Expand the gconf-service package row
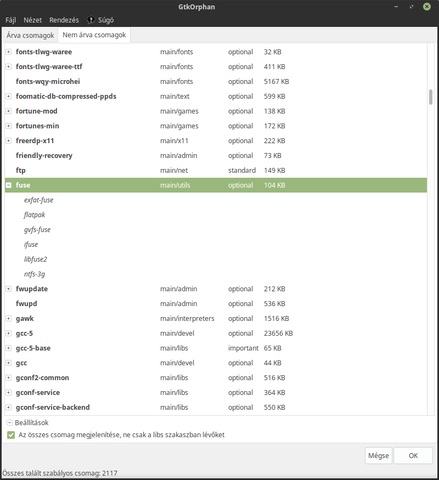This screenshot has height=480, width=439. point(9,393)
